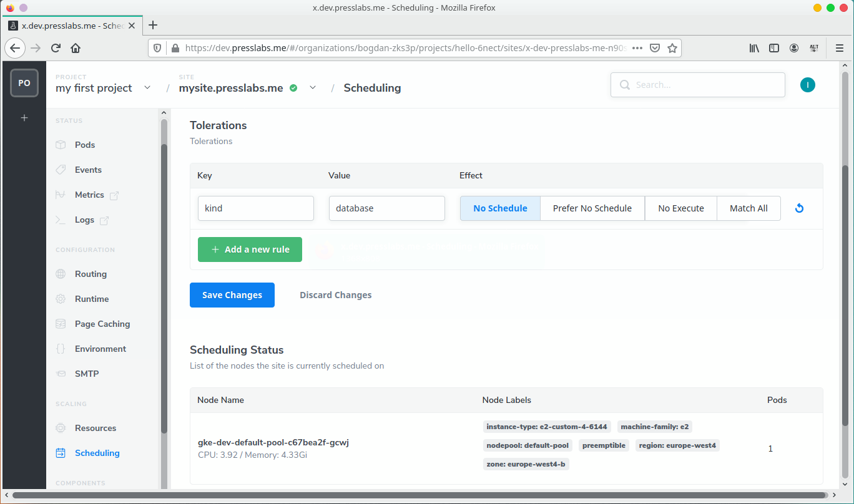
Task: Open the user profile avatar
Action: (808, 85)
